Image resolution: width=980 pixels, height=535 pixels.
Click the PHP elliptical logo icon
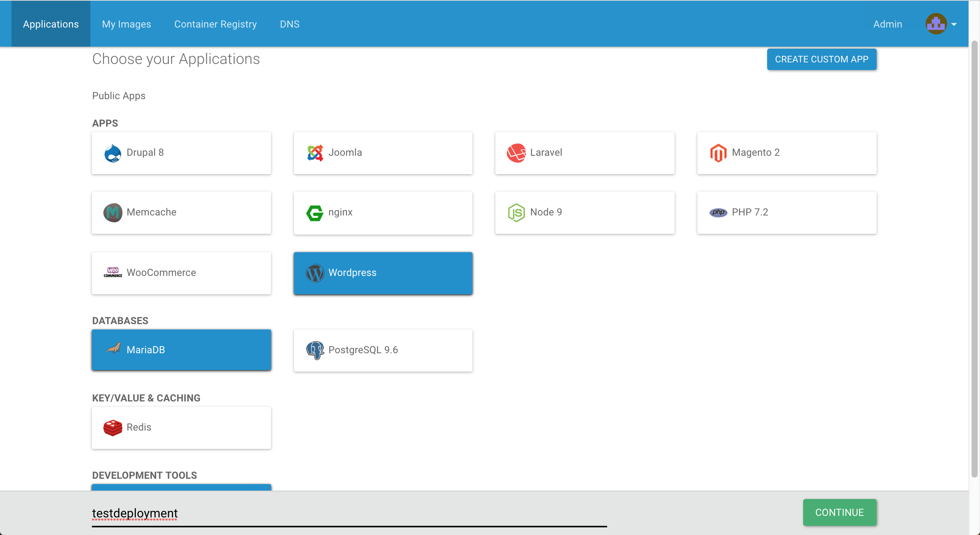tap(718, 212)
